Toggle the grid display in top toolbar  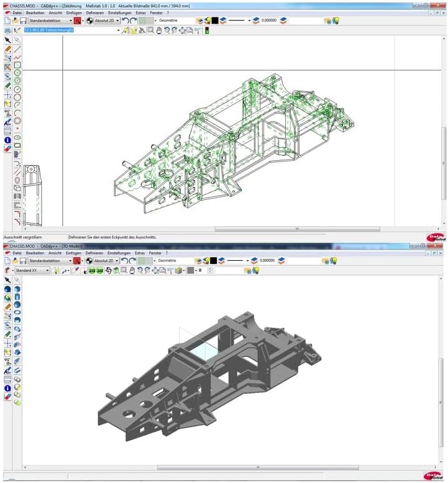pos(145,20)
